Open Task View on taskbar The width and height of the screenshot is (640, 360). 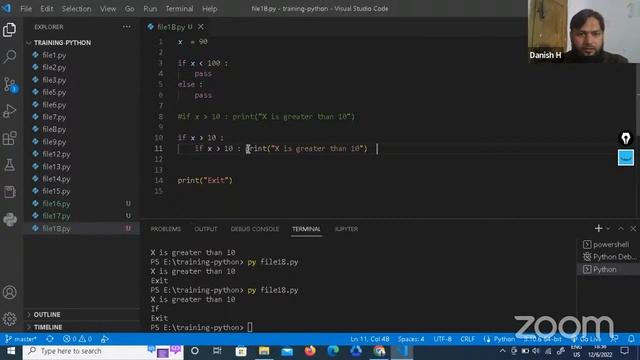pyautogui.click(x=217, y=351)
